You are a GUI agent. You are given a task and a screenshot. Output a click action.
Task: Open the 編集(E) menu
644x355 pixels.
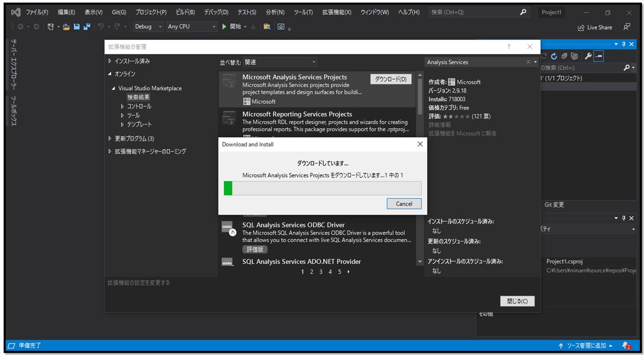pyautogui.click(x=66, y=12)
